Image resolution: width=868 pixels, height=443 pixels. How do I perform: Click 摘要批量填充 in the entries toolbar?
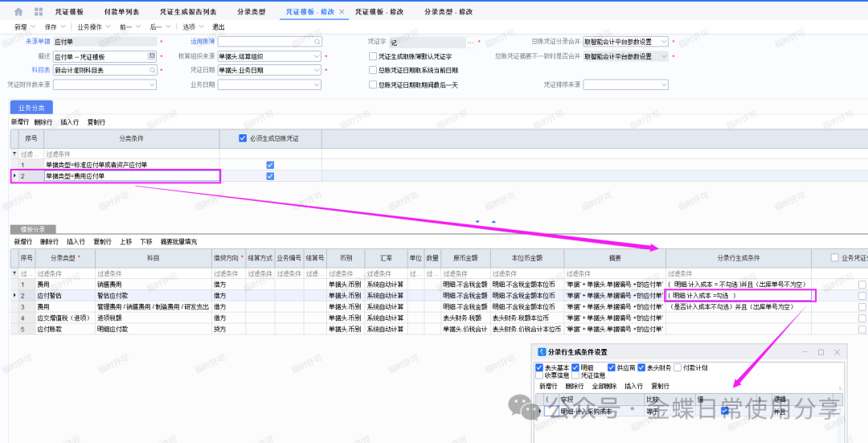click(x=178, y=241)
